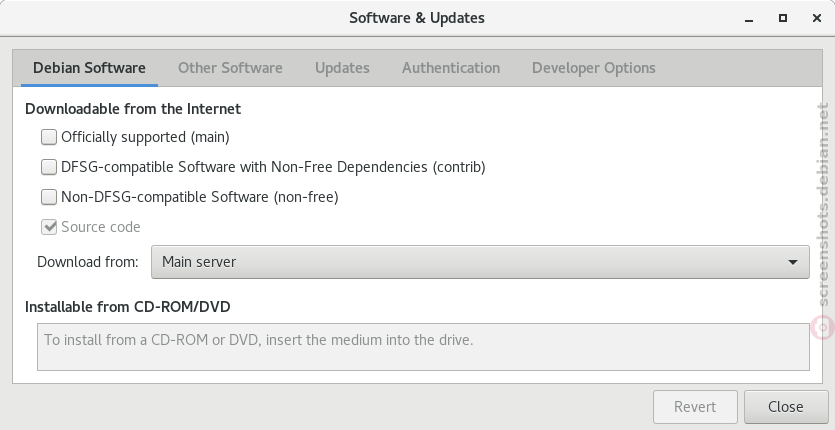This screenshot has height=430, width=835.
Task: Click the Close button
Action: (x=785, y=407)
